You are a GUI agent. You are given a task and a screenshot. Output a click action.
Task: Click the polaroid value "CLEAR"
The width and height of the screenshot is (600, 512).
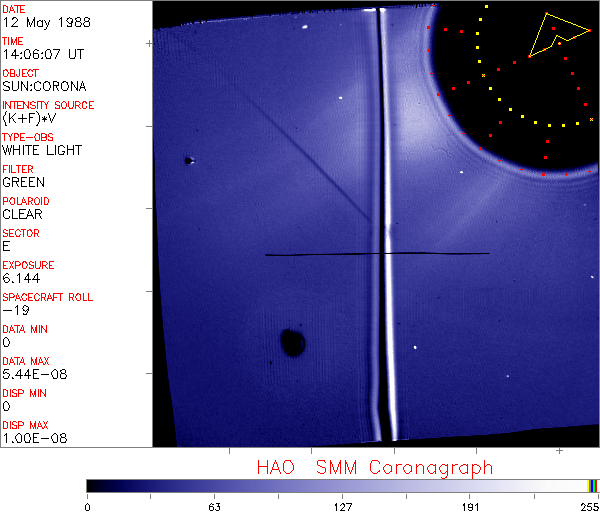coord(22,214)
